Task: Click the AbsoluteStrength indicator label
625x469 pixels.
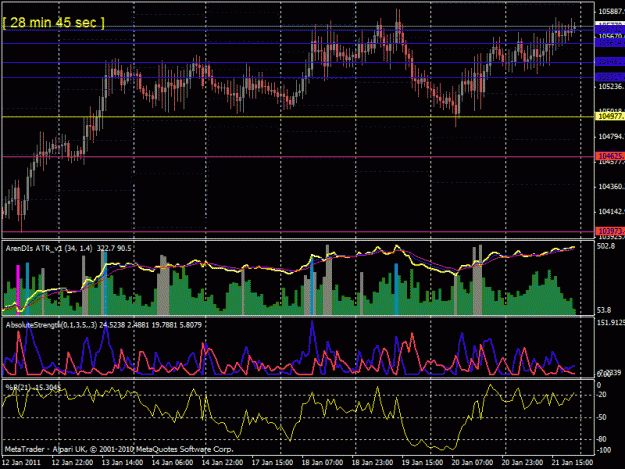Action: pyautogui.click(x=104, y=325)
